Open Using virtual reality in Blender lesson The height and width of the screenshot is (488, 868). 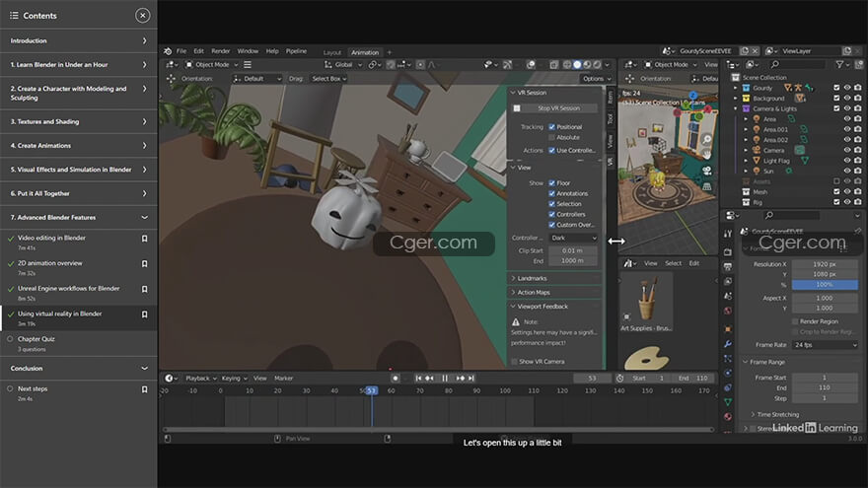point(79,318)
